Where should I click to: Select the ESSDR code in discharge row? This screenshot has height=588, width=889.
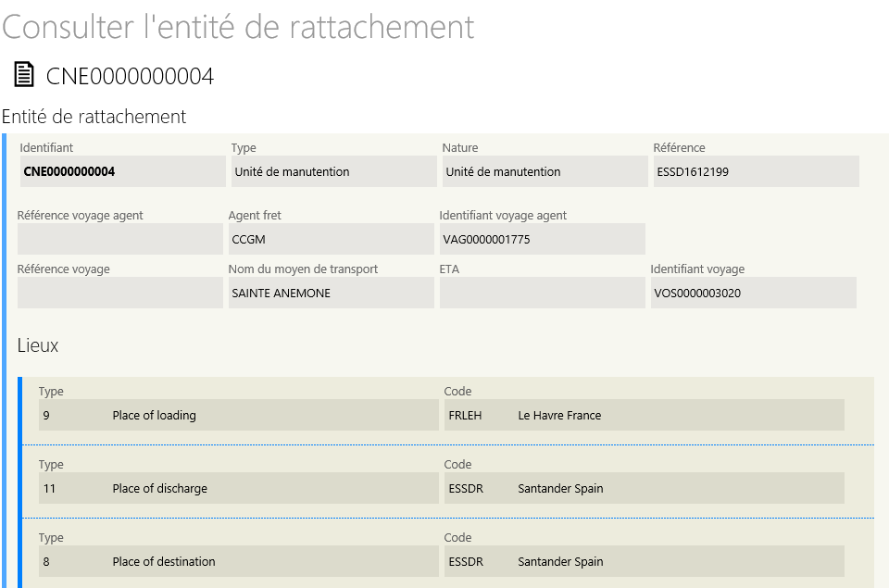(x=466, y=488)
